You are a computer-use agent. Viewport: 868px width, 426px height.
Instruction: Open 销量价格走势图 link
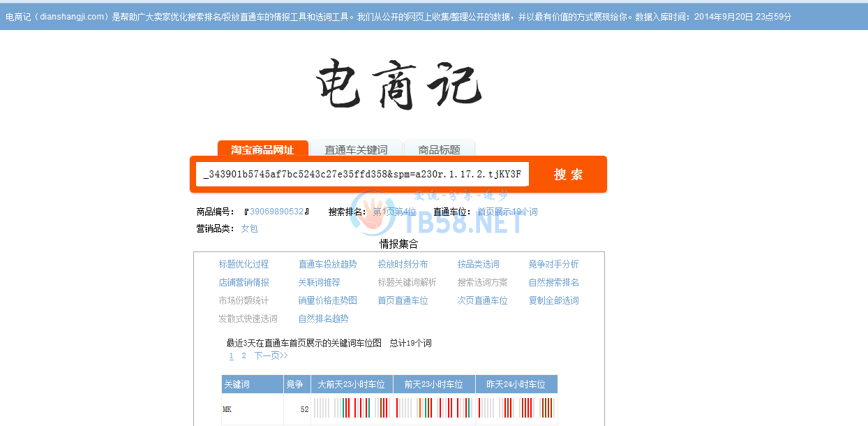(x=327, y=300)
